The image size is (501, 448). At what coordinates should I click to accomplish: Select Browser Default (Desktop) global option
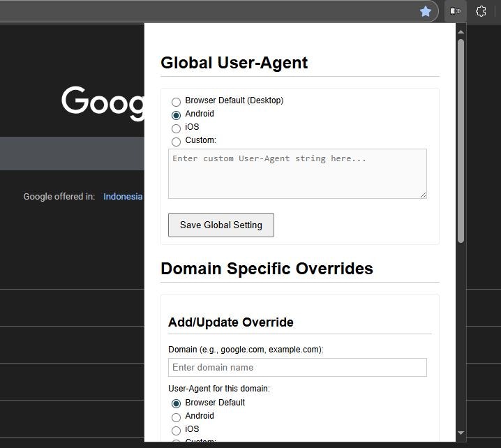point(176,102)
